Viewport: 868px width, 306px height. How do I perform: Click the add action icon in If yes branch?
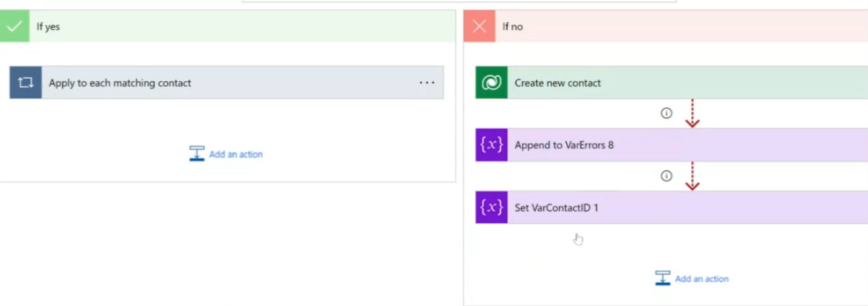[197, 154]
